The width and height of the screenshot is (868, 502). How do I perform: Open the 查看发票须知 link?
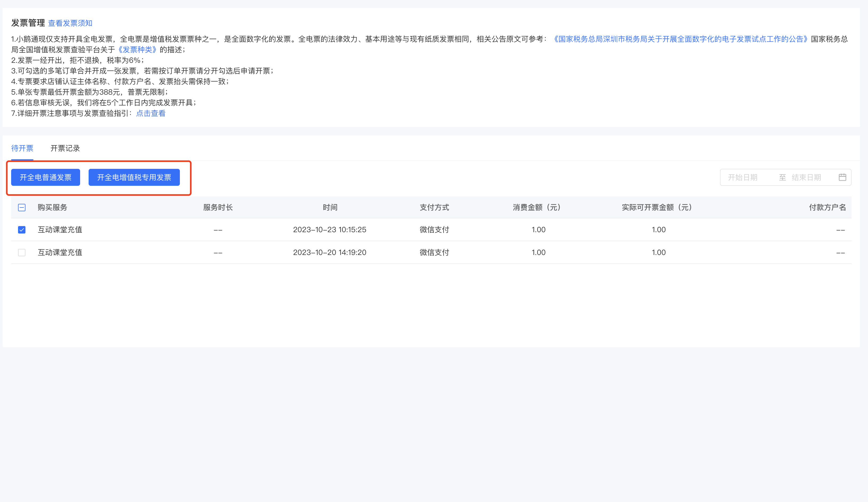[x=70, y=23]
